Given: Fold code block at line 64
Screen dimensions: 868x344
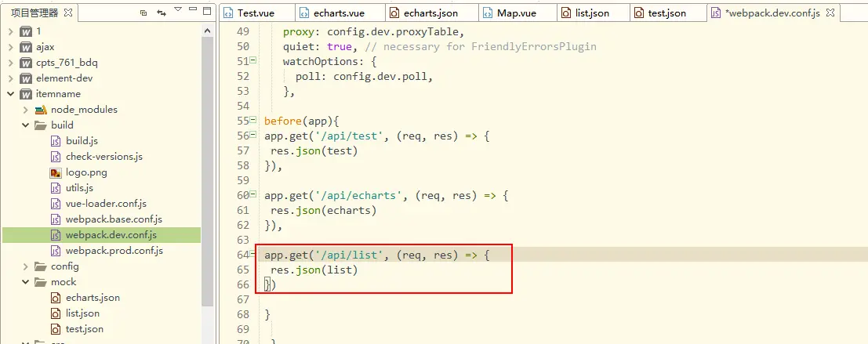Looking at the screenshot, I should [252, 255].
